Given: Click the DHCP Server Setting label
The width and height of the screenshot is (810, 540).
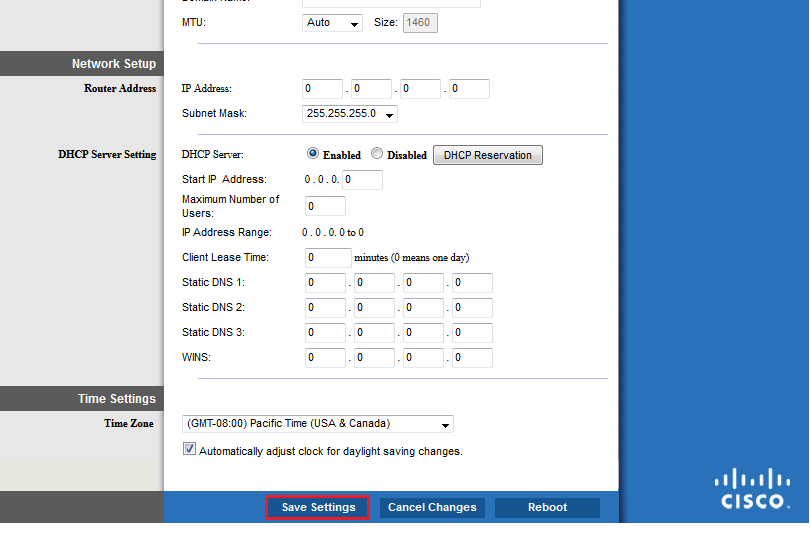Looking at the screenshot, I should coord(107,155).
